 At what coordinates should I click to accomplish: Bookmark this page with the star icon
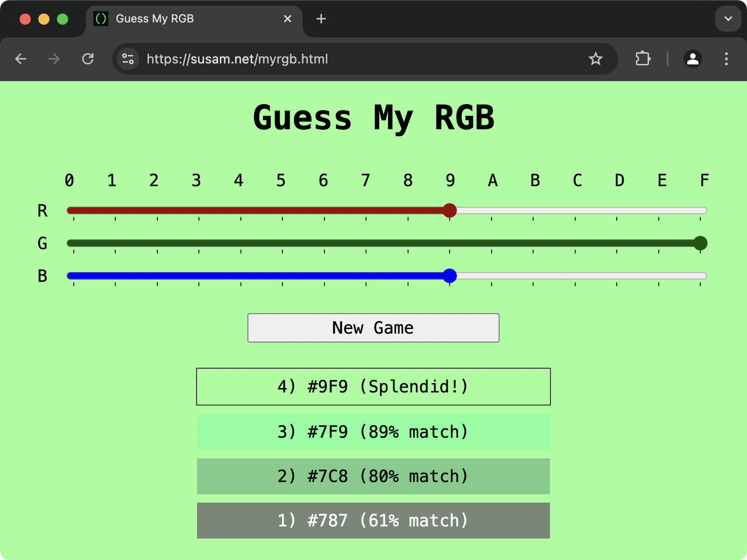pyautogui.click(x=595, y=59)
